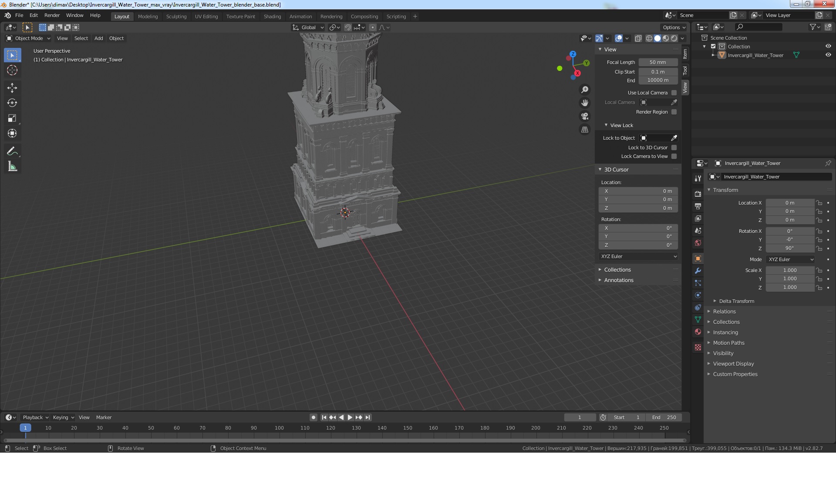Open the Playback popover in timeline
Screen dimensions: 836x504
coord(35,417)
